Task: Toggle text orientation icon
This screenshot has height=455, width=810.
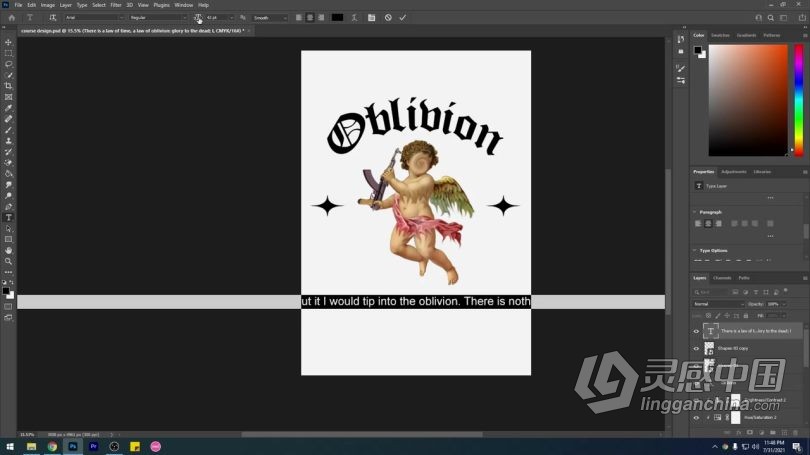Action: tap(52, 18)
